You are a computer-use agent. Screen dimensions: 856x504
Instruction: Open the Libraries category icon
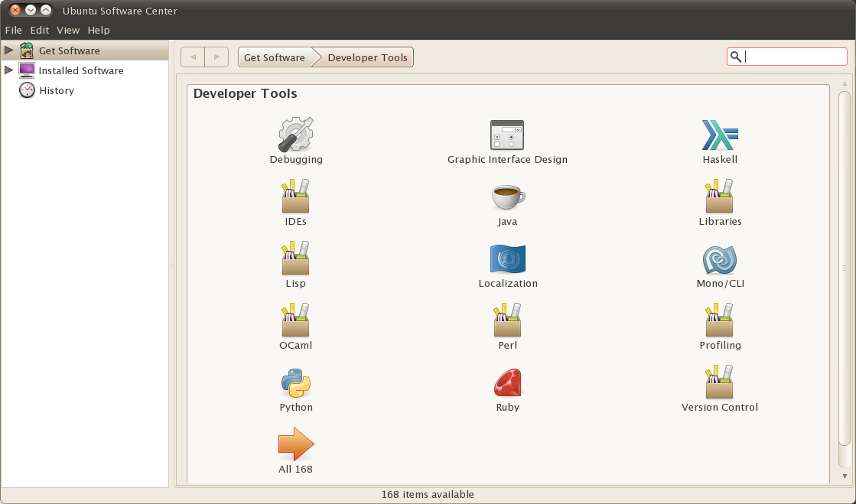pos(720,196)
